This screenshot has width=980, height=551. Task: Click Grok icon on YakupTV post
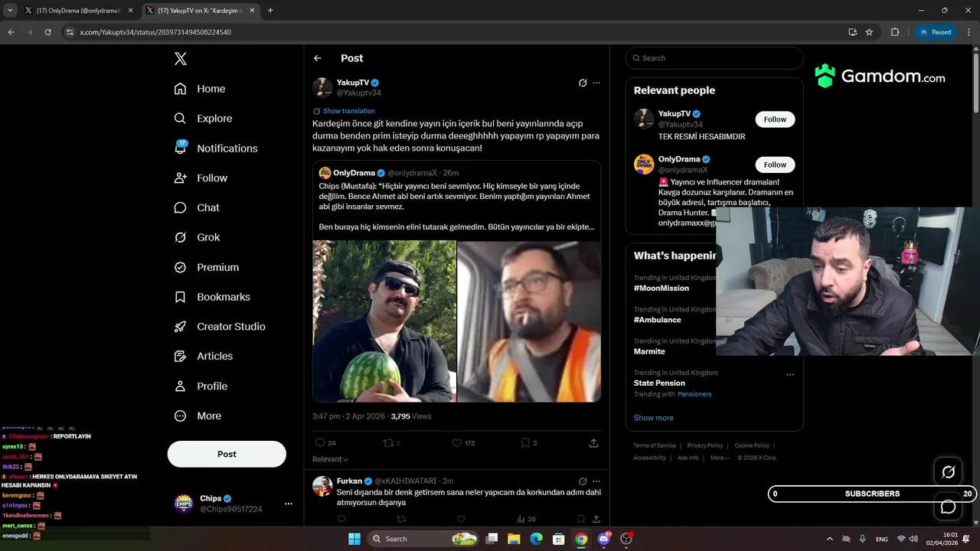(583, 83)
